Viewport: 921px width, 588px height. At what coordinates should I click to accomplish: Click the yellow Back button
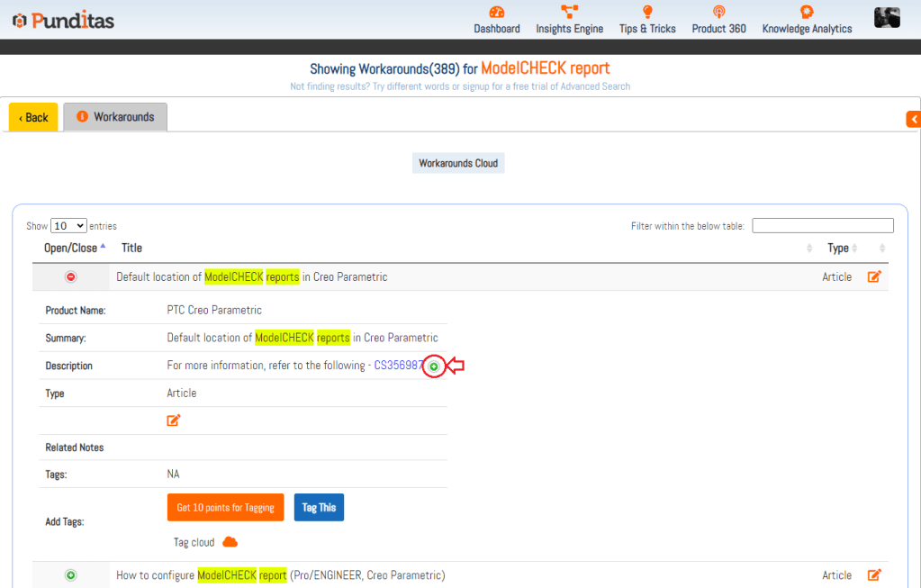33,117
